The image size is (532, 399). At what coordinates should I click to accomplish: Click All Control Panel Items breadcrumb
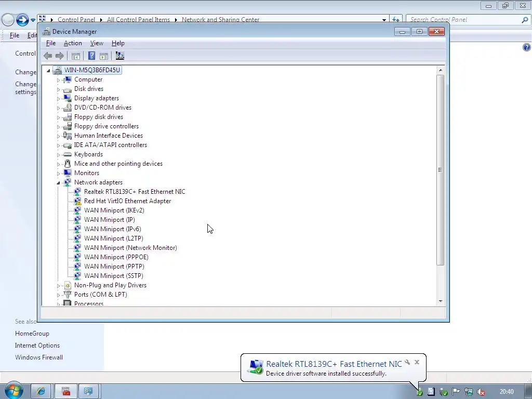coord(138,20)
